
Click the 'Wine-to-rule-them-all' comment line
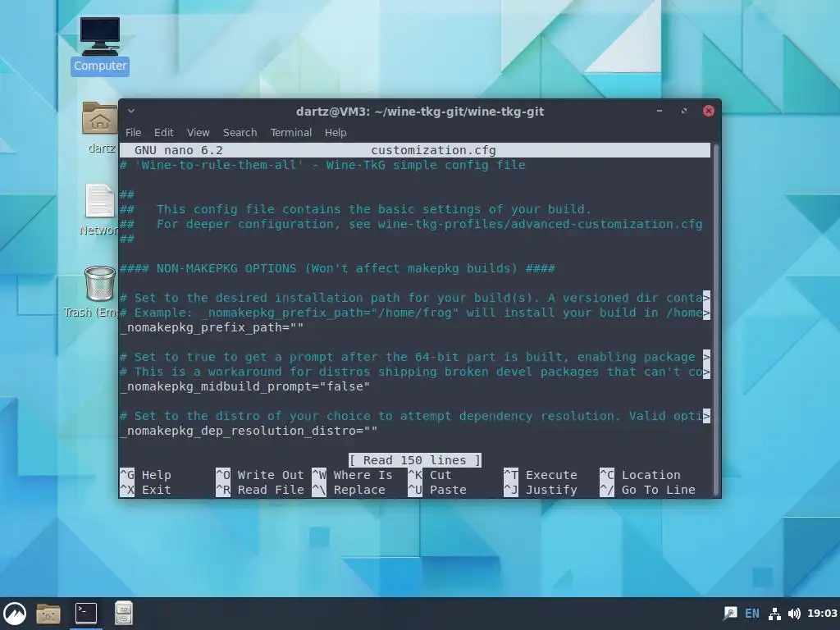tap(322, 165)
